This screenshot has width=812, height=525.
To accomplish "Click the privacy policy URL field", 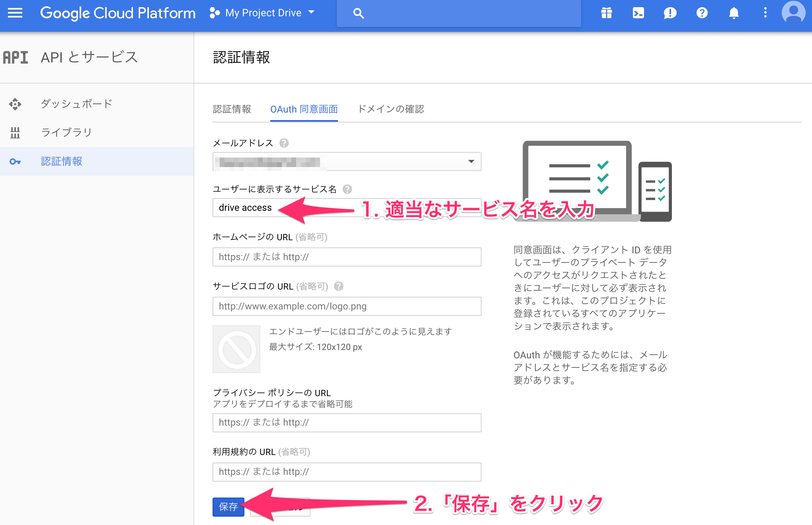I will point(347,422).
